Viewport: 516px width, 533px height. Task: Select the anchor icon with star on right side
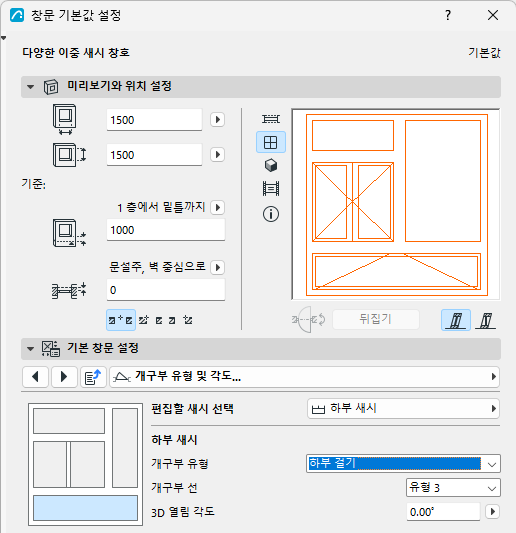[144, 320]
